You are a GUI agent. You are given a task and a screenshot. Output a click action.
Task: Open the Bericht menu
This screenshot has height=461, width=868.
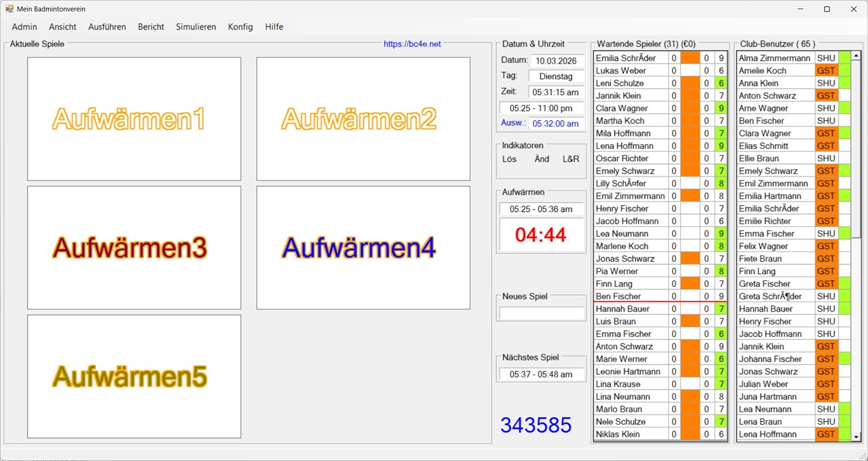pyautogui.click(x=151, y=27)
